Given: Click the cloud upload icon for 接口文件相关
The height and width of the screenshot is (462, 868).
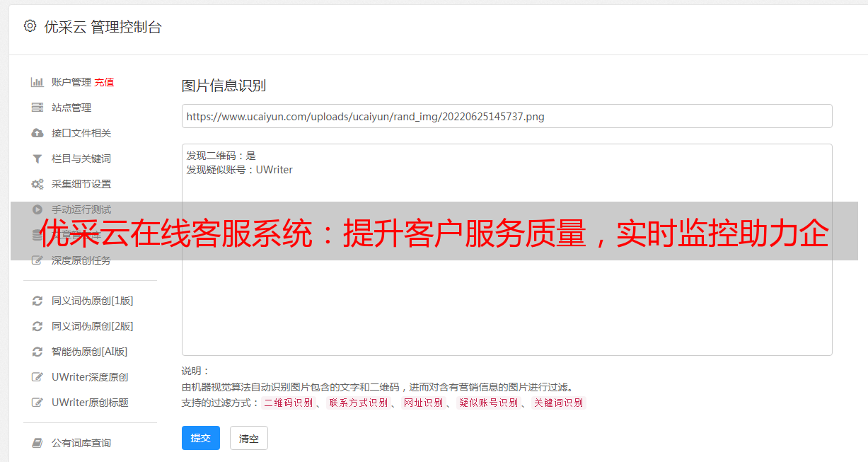Looking at the screenshot, I should tap(37, 133).
